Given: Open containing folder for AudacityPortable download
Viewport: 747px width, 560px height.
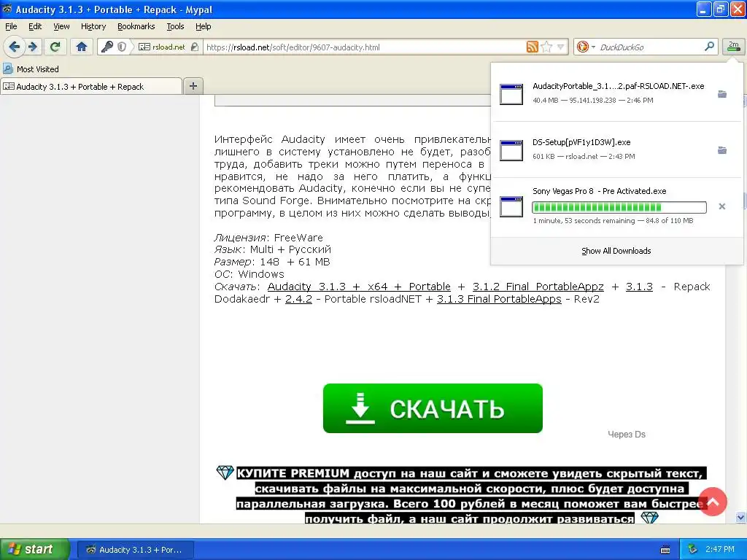Looking at the screenshot, I should (722, 94).
